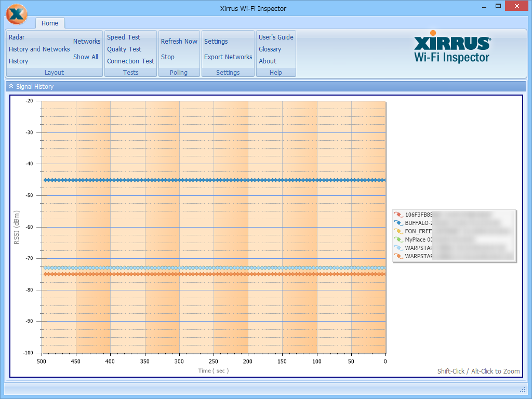
Task: Click the yellow FON_FREE legend marker
Action: click(398, 231)
